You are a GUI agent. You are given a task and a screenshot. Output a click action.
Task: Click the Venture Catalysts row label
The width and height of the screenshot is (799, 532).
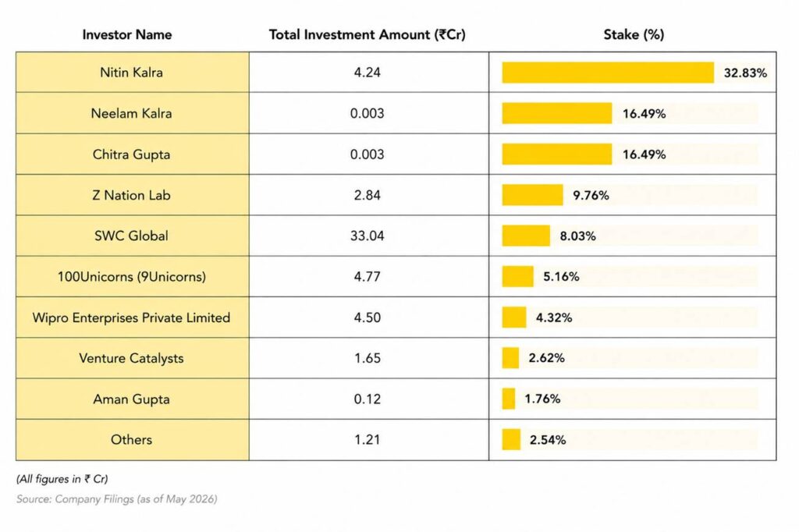(131, 358)
